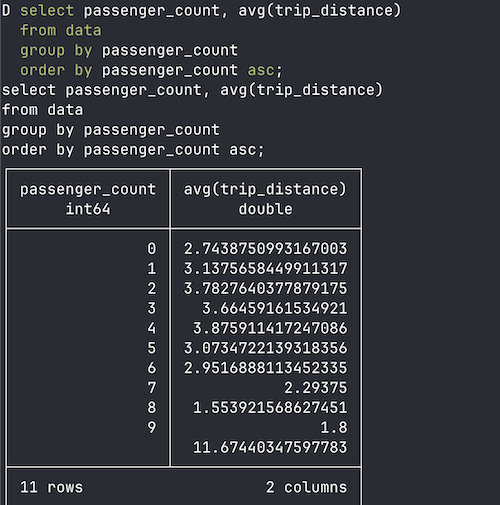Click the yellow 'group by' keyword
Viewport: 500px width, 505px height.
56,51
